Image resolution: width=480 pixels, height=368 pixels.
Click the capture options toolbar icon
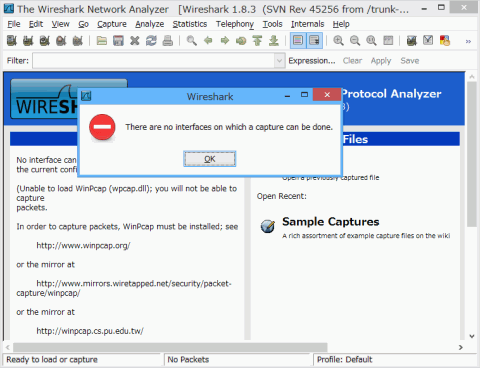[28, 41]
